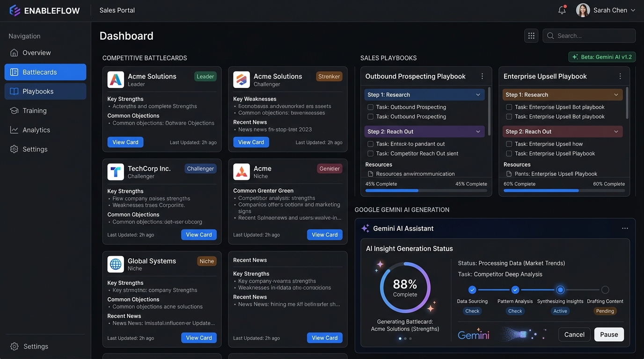Click the TechCorp Inc. logo icon
This screenshot has width=644, height=359.
click(116, 172)
